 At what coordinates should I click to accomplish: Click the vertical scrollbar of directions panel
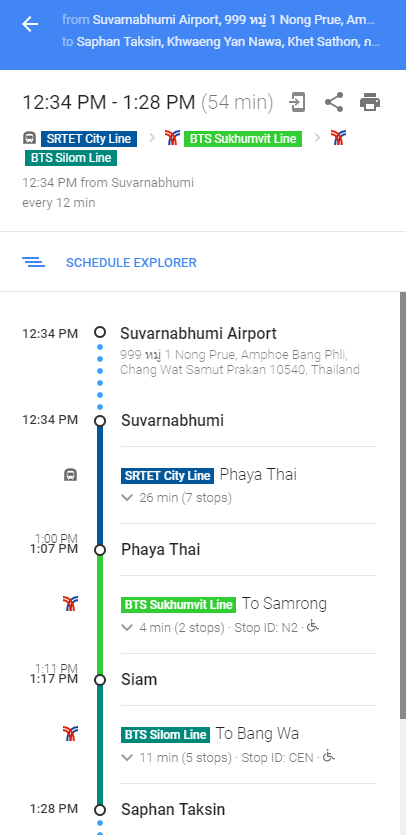(403, 506)
